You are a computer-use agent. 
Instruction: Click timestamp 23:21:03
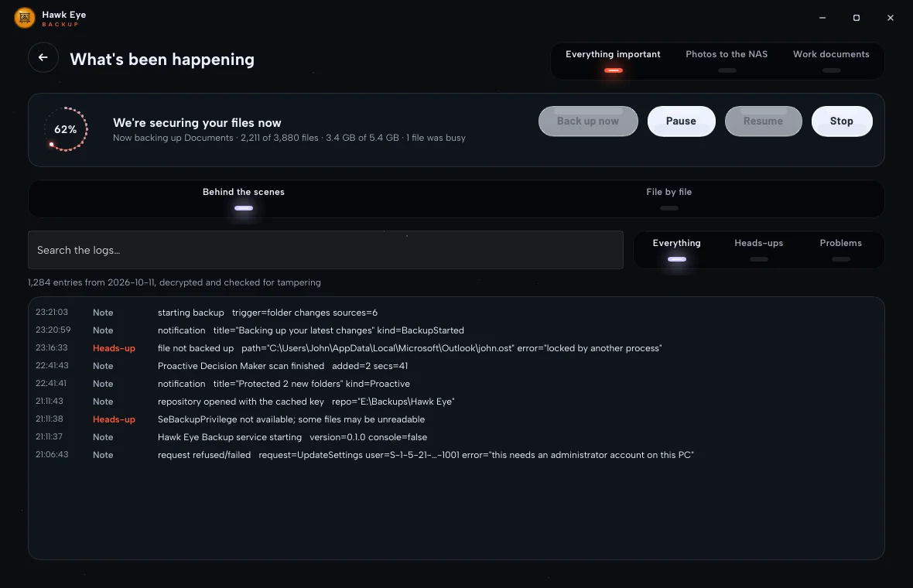(52, 312)
